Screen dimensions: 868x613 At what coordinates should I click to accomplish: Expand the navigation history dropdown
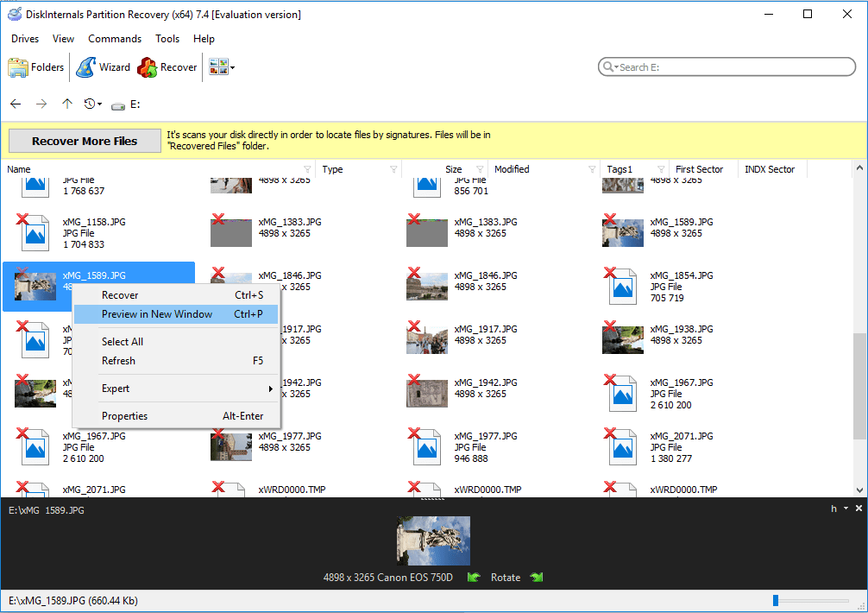point(93,104)
